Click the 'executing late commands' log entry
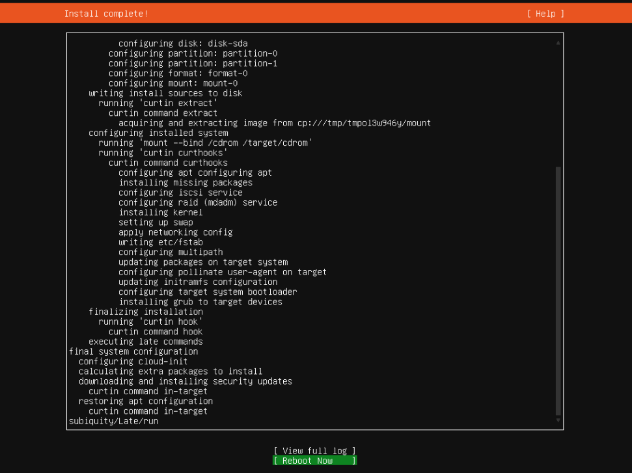632x473 pixels. [x=148, y=341]
